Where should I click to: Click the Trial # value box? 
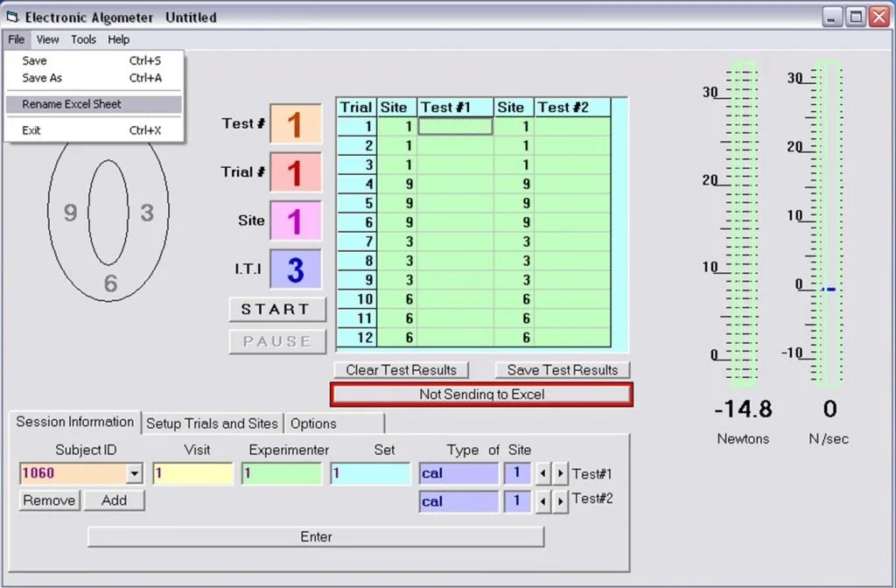[x=296, y=172]
